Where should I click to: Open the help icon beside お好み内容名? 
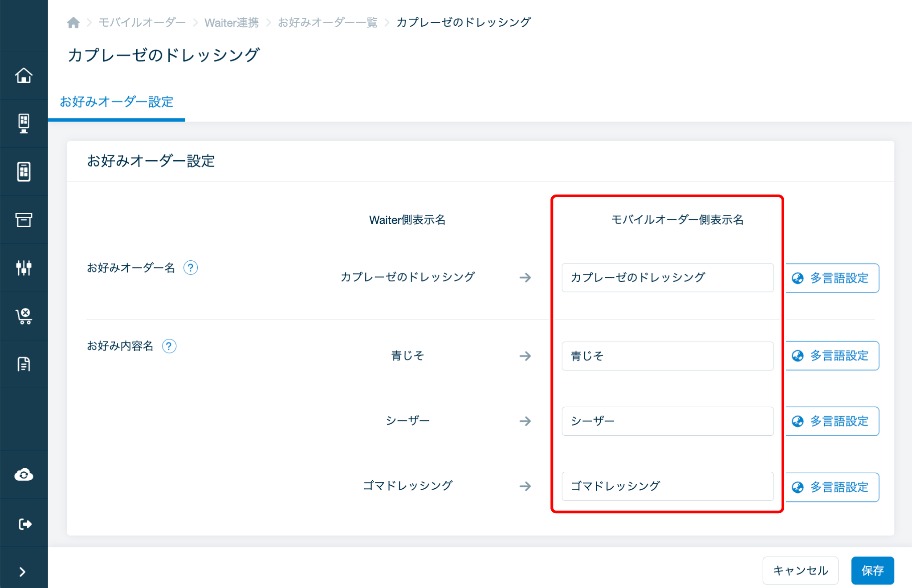point(169,346)
